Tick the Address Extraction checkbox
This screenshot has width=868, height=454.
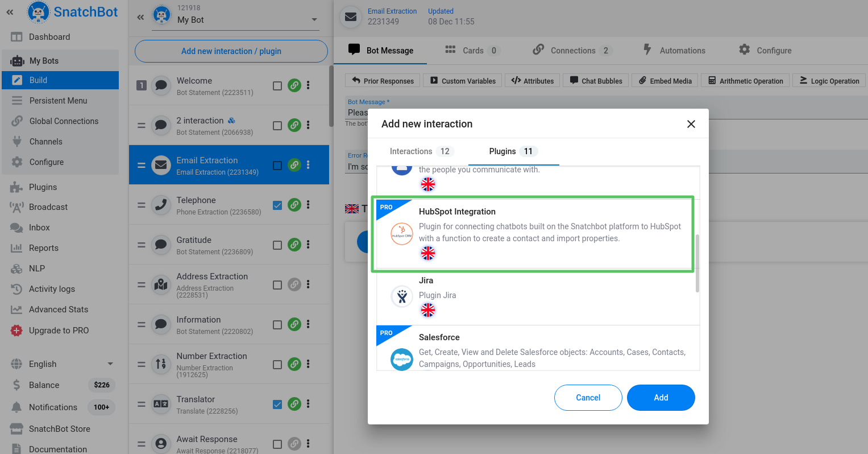[277, 285]
